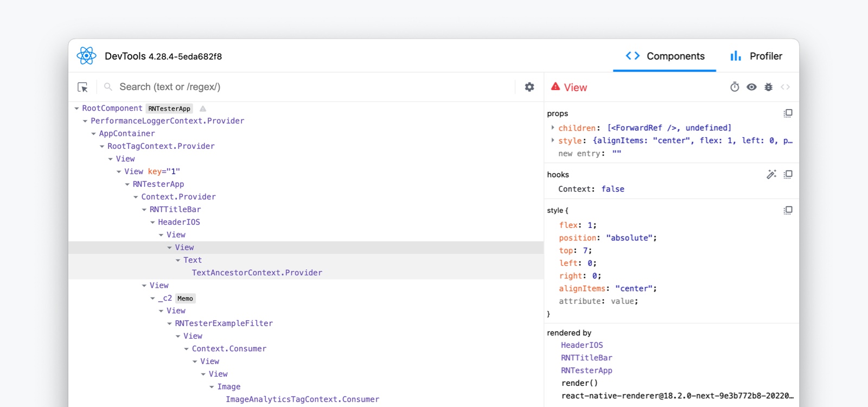Edit the left style value 0
868x407 pixels.
click(590, 263)
